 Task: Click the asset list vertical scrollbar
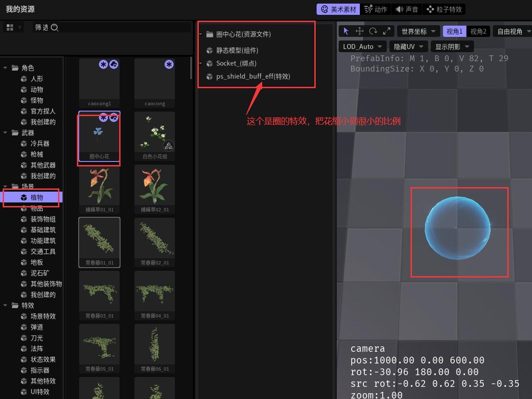point(191,68)
